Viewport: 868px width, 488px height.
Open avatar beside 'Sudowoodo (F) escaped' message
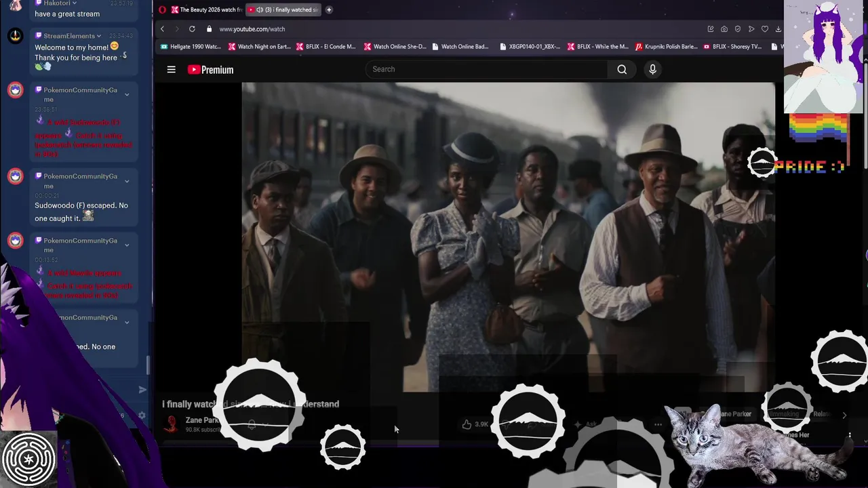pos(16,177)
